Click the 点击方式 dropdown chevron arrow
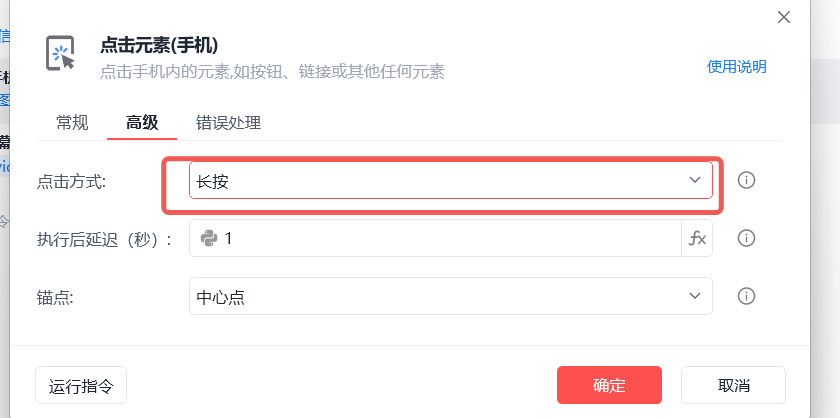840x418 pixels. point(695,180)
